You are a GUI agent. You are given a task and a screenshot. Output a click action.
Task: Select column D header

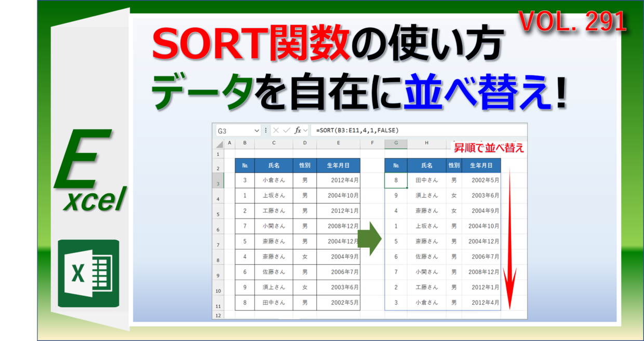click(x=305, y=143)
